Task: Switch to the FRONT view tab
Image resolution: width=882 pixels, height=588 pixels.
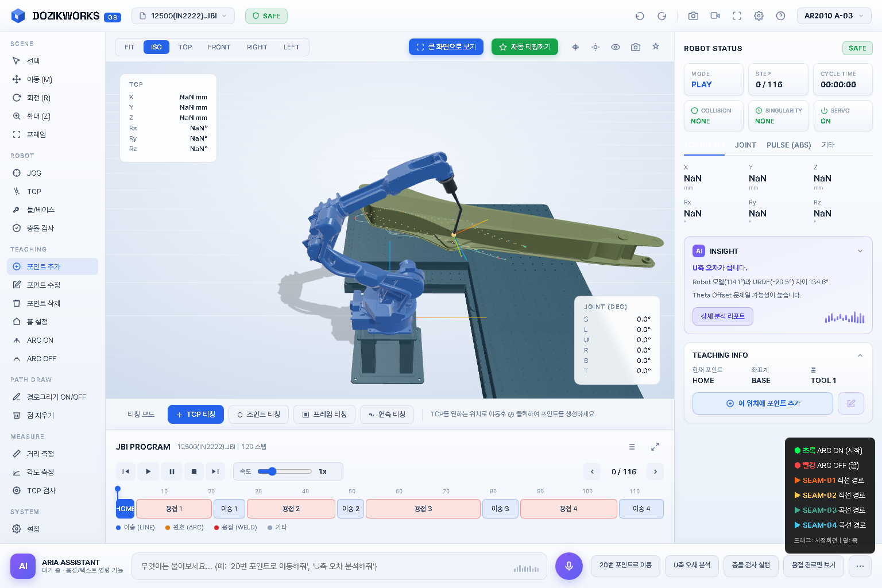Action: [x=219, y=47]
